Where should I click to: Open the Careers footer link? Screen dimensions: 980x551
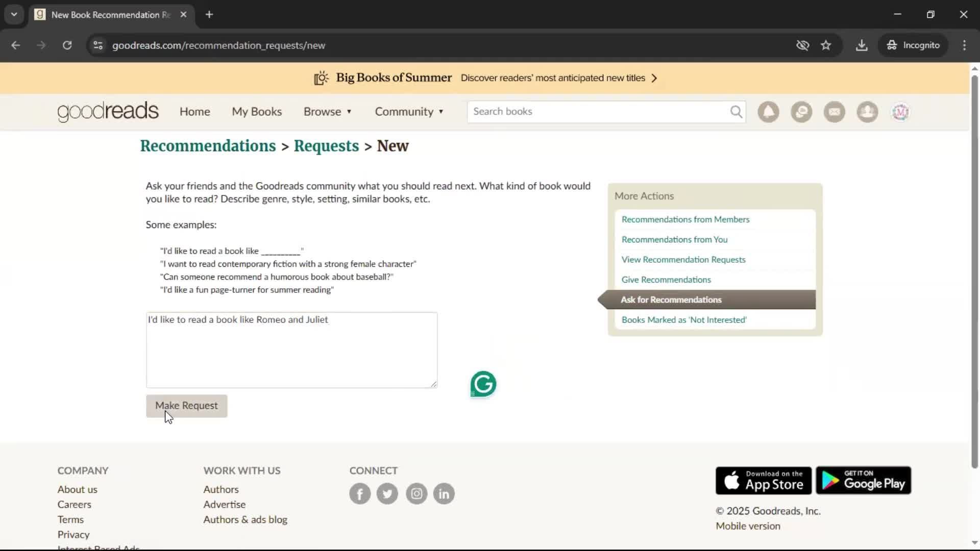[74, 505]
